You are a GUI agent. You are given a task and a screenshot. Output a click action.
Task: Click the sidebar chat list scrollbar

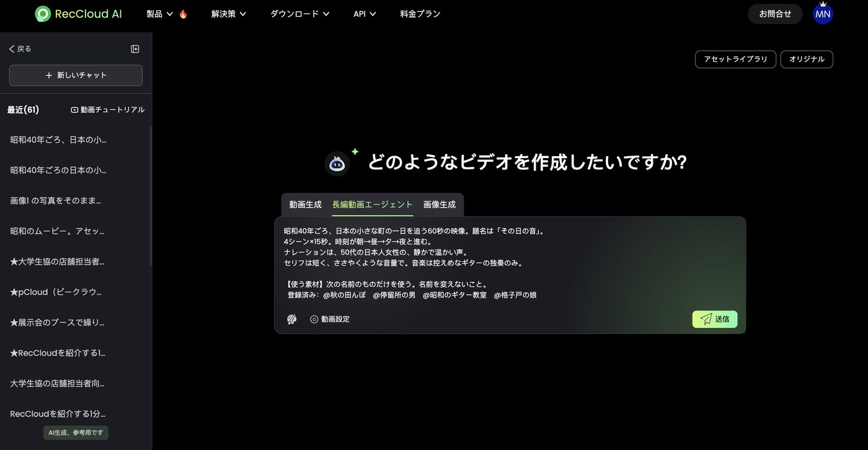(151, 196)
